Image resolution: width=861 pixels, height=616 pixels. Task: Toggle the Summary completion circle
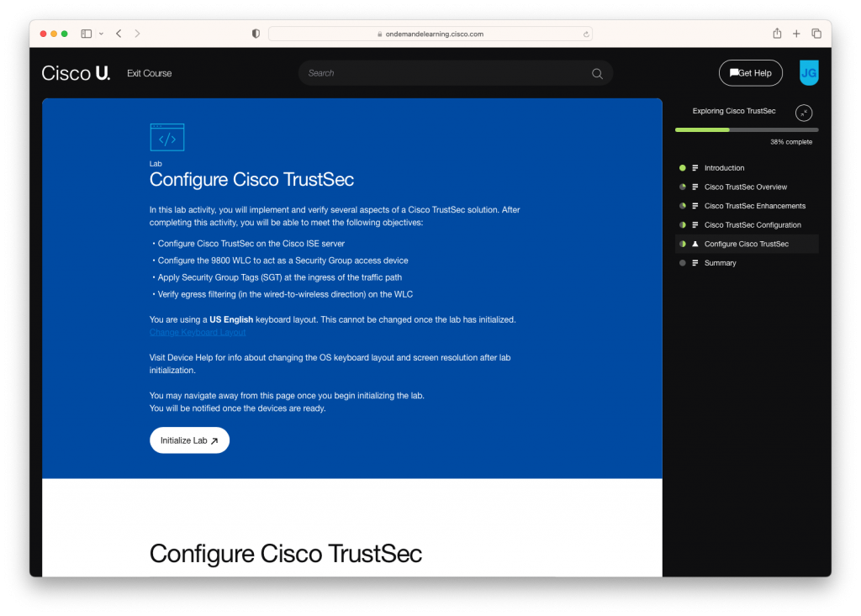(682, 262)
